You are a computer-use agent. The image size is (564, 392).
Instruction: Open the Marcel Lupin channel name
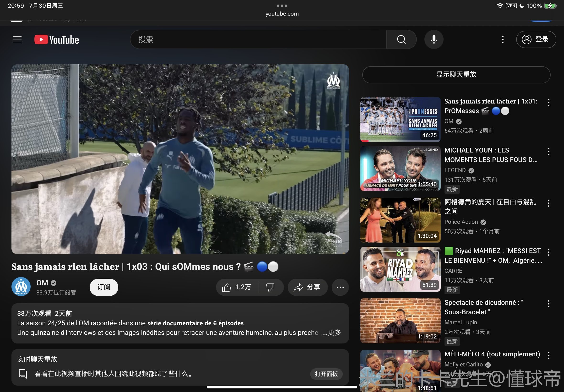click(x=461, y=322)
